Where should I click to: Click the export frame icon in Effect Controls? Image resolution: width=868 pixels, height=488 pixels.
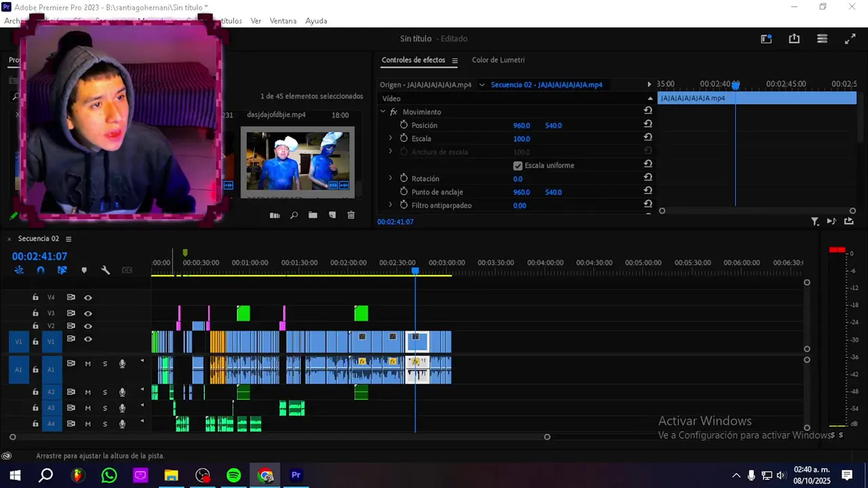click(x=848, y=222)
